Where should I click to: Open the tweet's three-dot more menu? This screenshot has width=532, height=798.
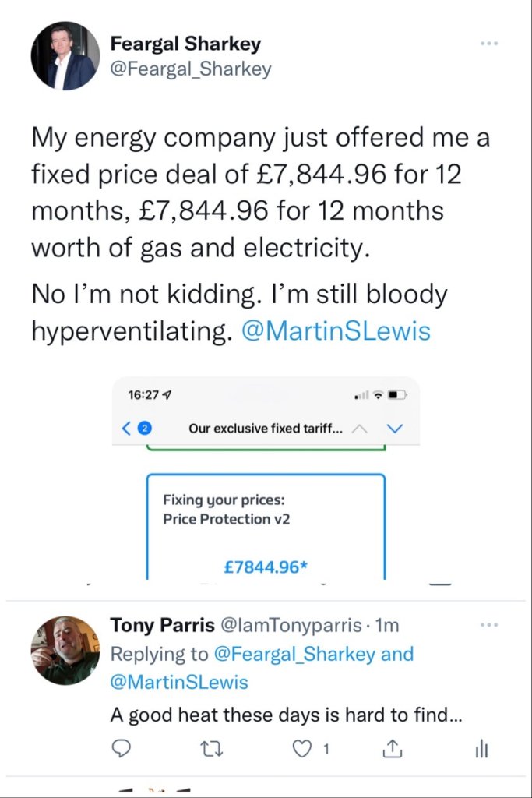click(x=489, y=43)
